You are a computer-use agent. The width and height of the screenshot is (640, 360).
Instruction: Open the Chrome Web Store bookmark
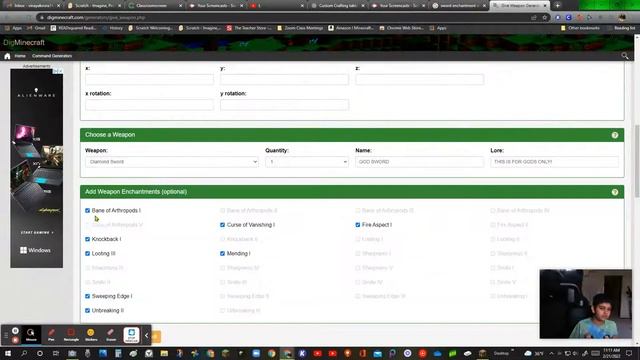pos(401,28)
